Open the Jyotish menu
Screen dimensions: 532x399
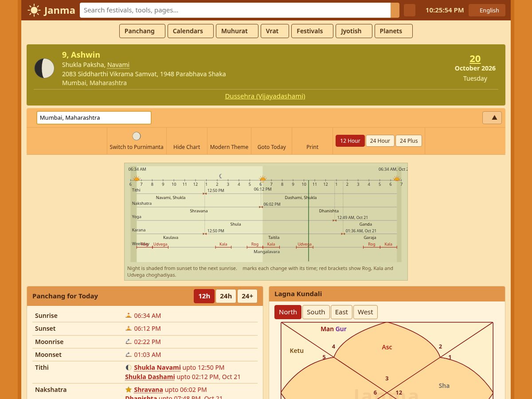(x=354, y=31)
